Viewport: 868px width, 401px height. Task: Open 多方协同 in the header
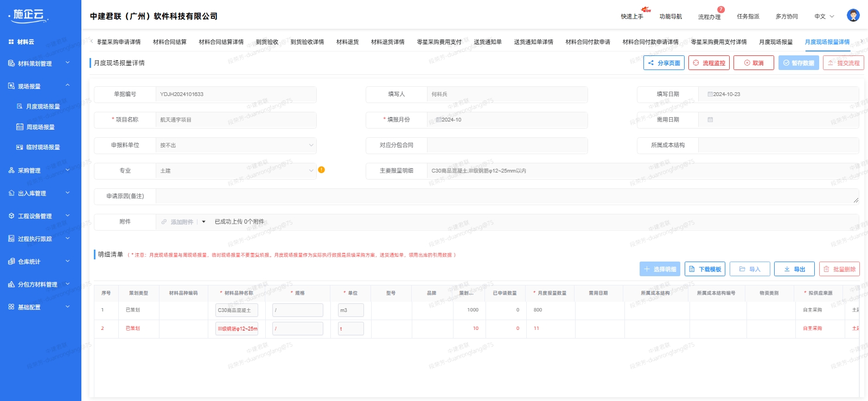tap(787, 17)
